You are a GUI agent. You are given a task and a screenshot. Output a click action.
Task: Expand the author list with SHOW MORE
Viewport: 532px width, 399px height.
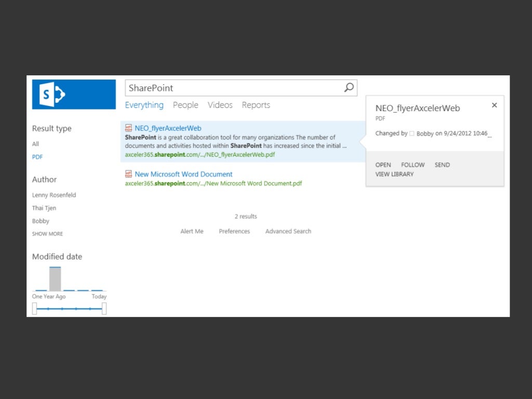click(47, 234)
